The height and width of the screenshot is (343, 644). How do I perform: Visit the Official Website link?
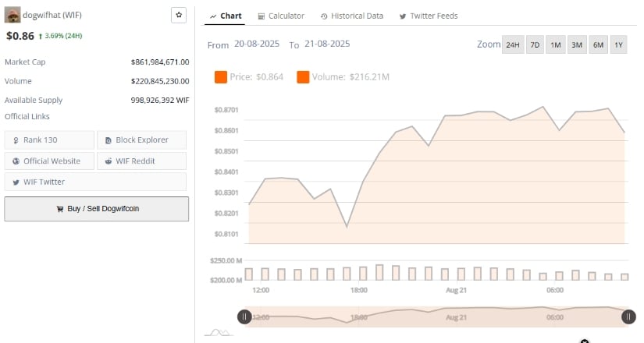(x=49, y=161)
